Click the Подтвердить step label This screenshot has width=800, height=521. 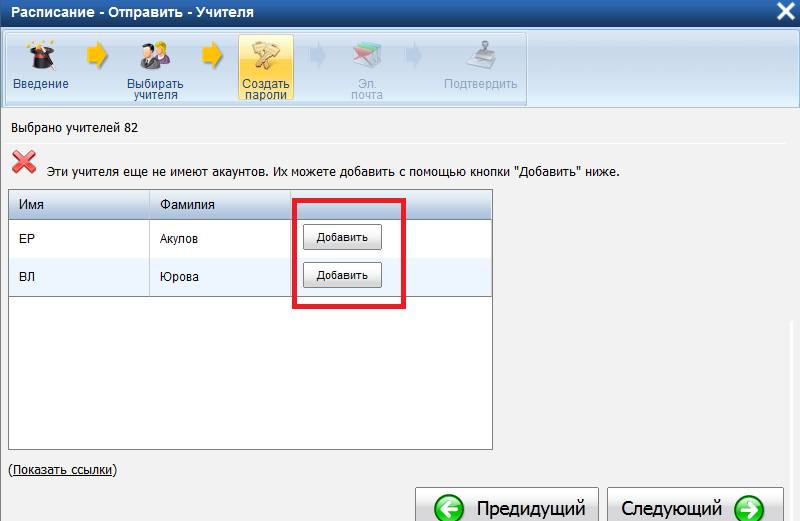pos(480,84)
